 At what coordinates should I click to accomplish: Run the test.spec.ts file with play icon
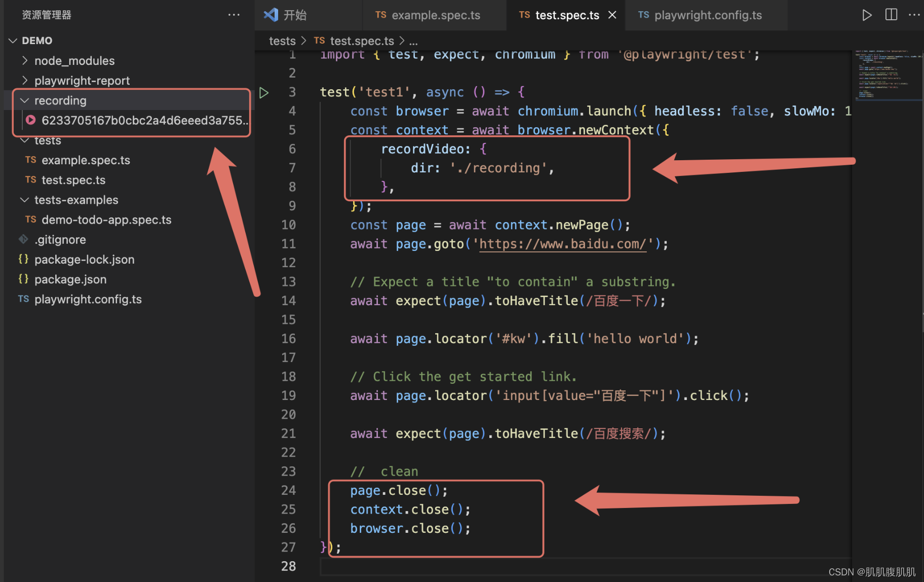tap(867, 15)
